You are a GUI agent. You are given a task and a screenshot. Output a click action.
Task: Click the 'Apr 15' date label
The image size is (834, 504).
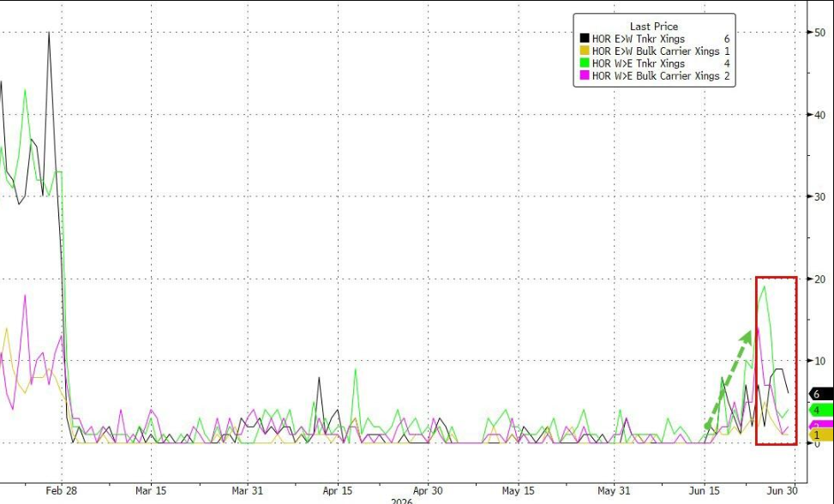[337, 490]
